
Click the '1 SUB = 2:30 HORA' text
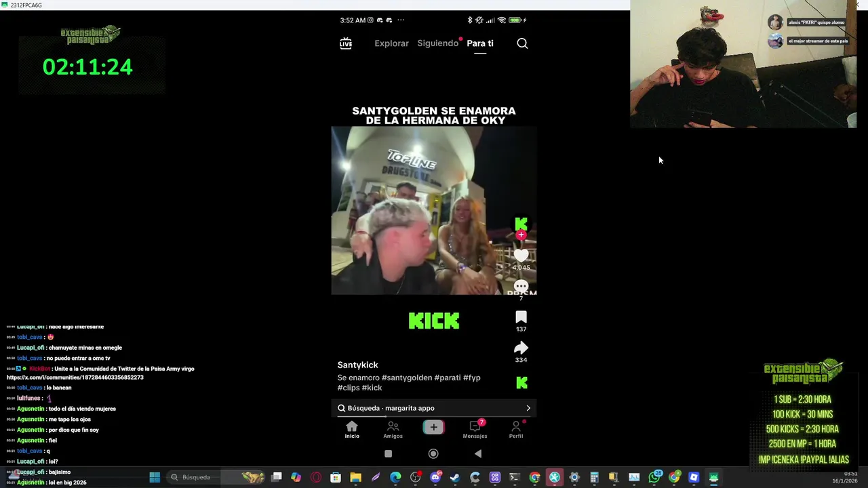(x=802, y=399)
